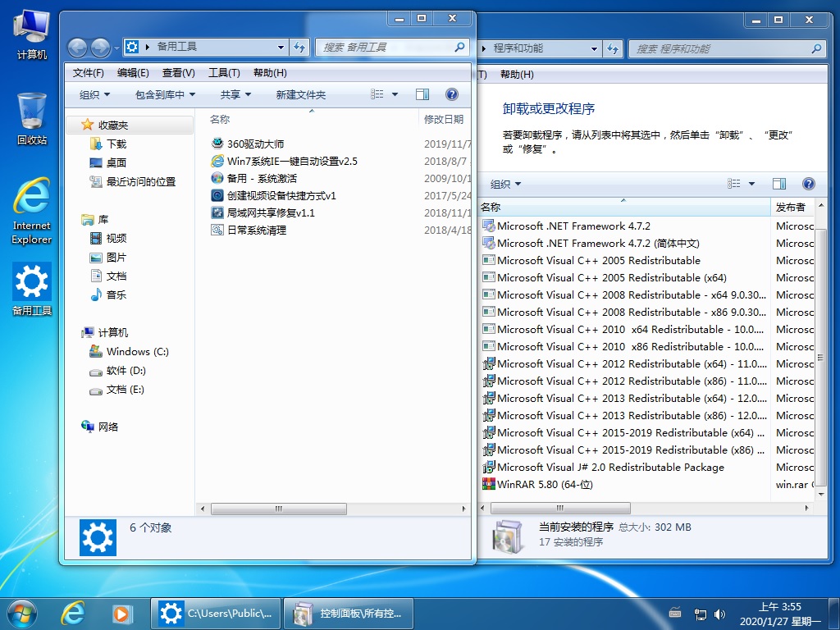Image resolution: width=840 pixels, height=630 pixels.
Task: Open the 计算机 desktop icon
Action: pos(32,34)
